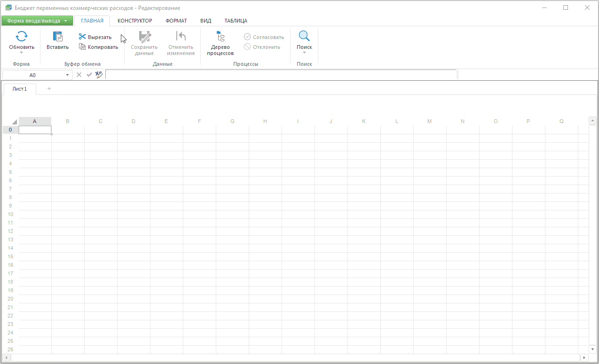Click the formula bar input field
Screen dimensions: 599x364
tap(281, 75)
